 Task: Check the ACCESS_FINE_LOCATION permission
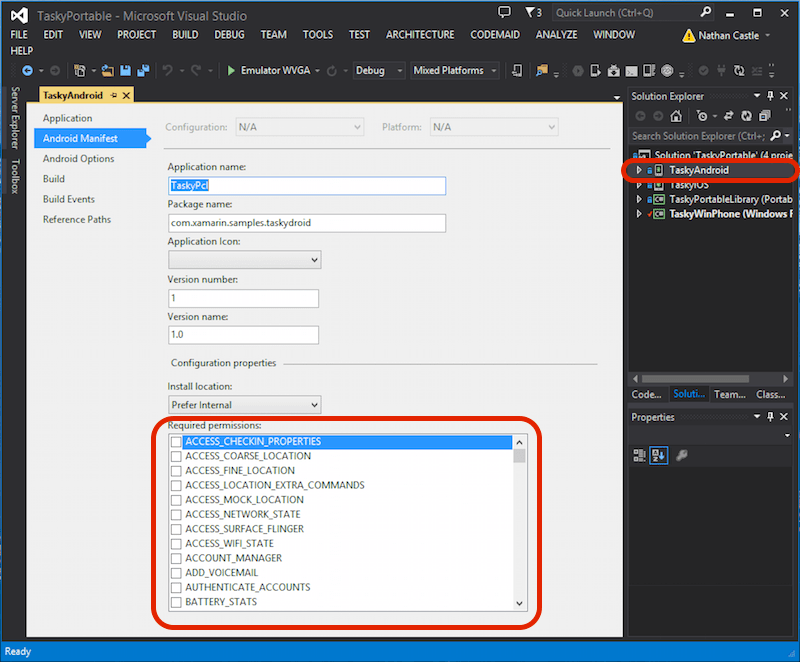tap(175, 470)
